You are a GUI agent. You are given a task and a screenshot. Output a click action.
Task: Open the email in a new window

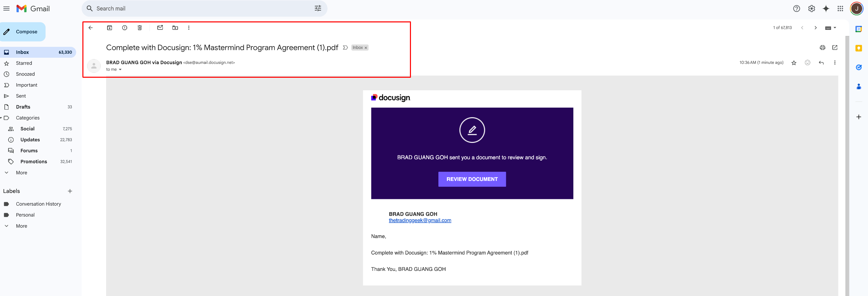click(835, 48)
